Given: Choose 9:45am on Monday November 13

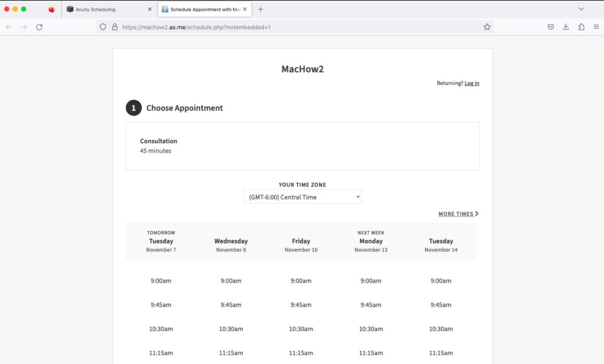Looking at the screenshot, I should (x=371, y=305).
